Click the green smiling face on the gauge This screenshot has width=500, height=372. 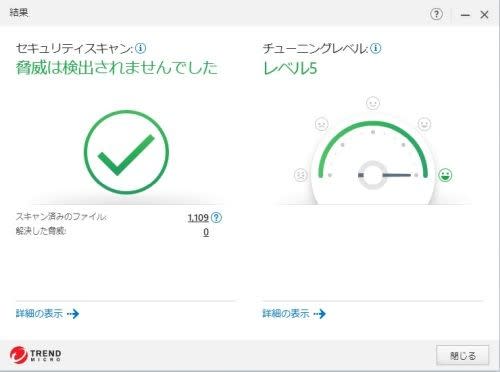click(x=445, y=175)
